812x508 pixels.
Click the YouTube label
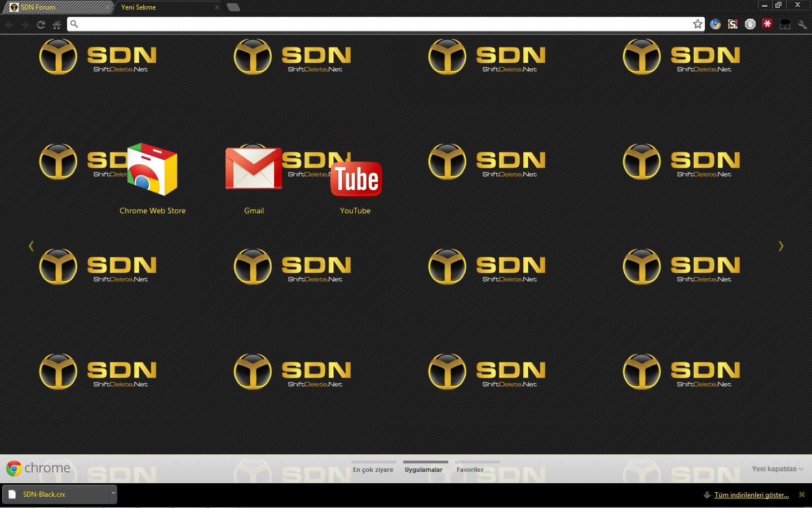pyautogui.click(x=355, y=211)
